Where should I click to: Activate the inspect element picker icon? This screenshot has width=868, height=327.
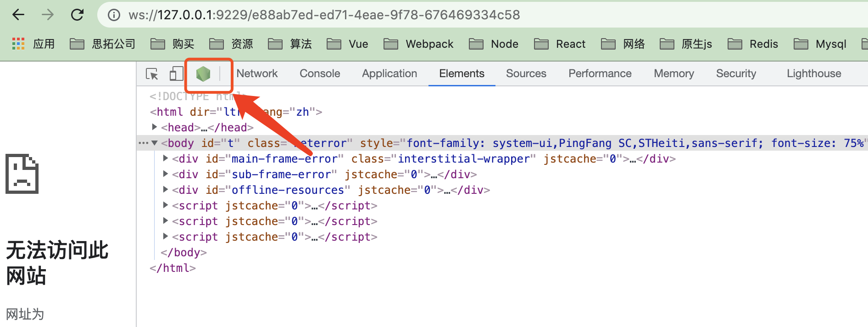coord(152,74)
